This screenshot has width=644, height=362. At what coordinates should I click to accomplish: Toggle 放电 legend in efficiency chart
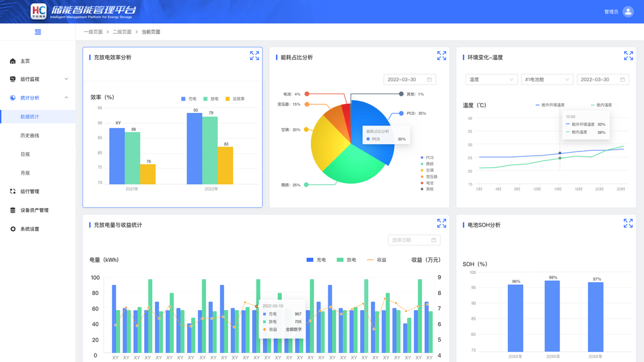pos(211,99)
